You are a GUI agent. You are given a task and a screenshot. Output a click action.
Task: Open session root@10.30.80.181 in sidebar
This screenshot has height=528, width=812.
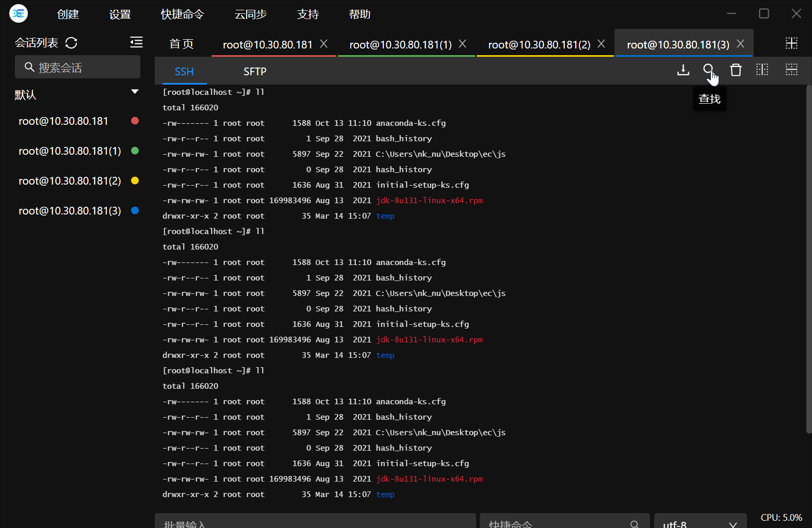[x=63, y=121]
